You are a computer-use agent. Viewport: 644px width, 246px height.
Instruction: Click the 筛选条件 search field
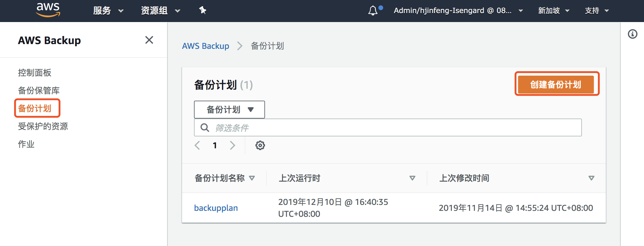pos(388,128)
